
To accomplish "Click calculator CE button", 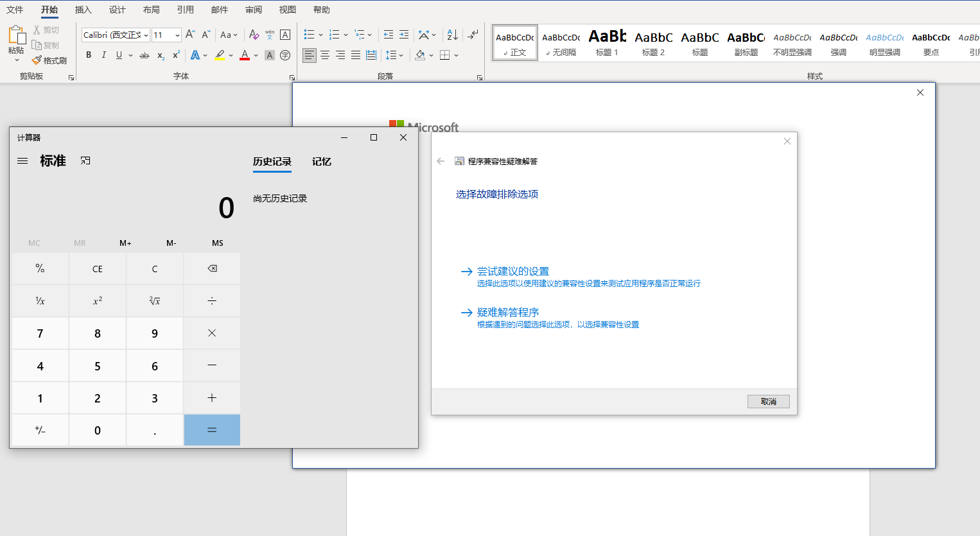I will click(x=98, y=269).
